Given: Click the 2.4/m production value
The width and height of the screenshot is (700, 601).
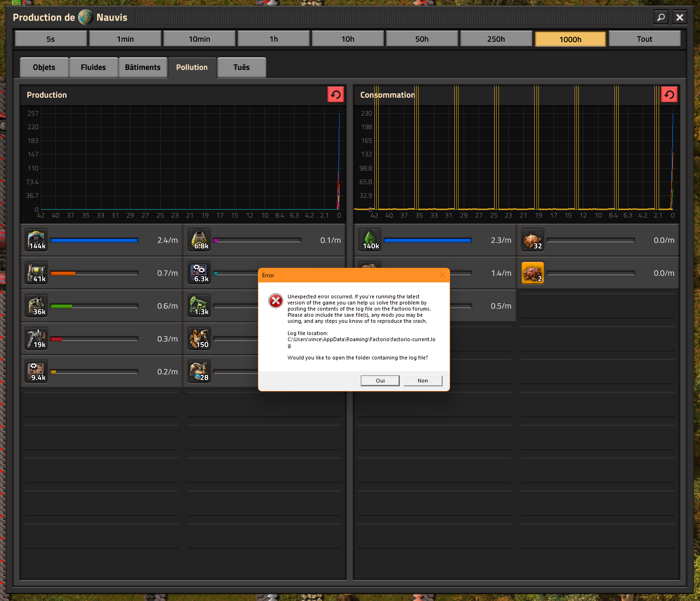Looking at the screenshot, I should 167,240.
